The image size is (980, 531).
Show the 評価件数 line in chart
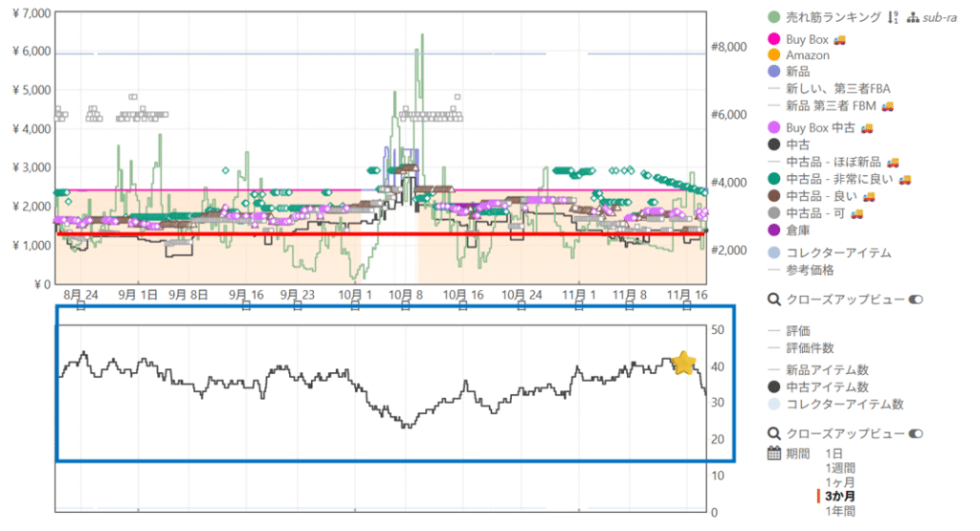(x=809, y=346)
